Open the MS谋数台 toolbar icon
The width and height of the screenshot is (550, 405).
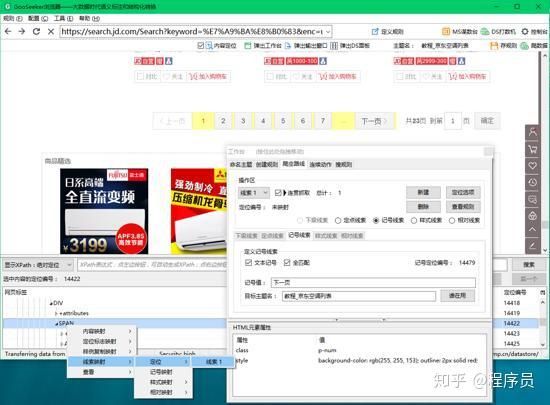coord(446,32)
